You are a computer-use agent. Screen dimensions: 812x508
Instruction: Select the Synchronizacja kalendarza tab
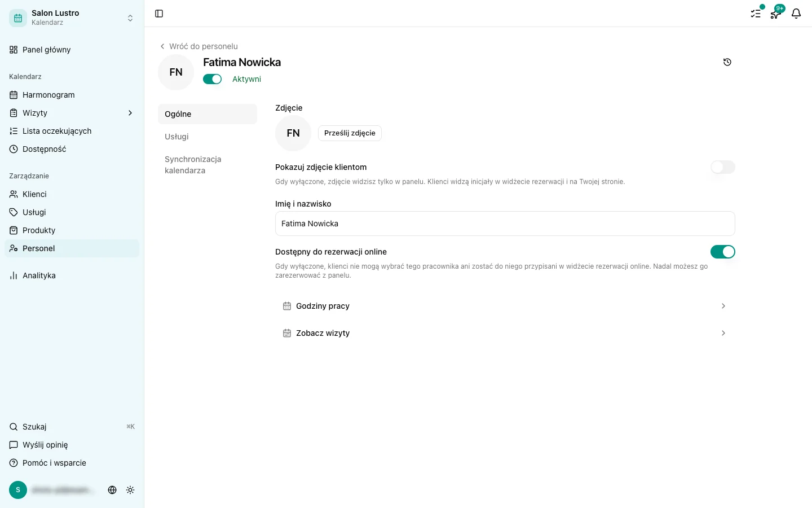point(208,165)
